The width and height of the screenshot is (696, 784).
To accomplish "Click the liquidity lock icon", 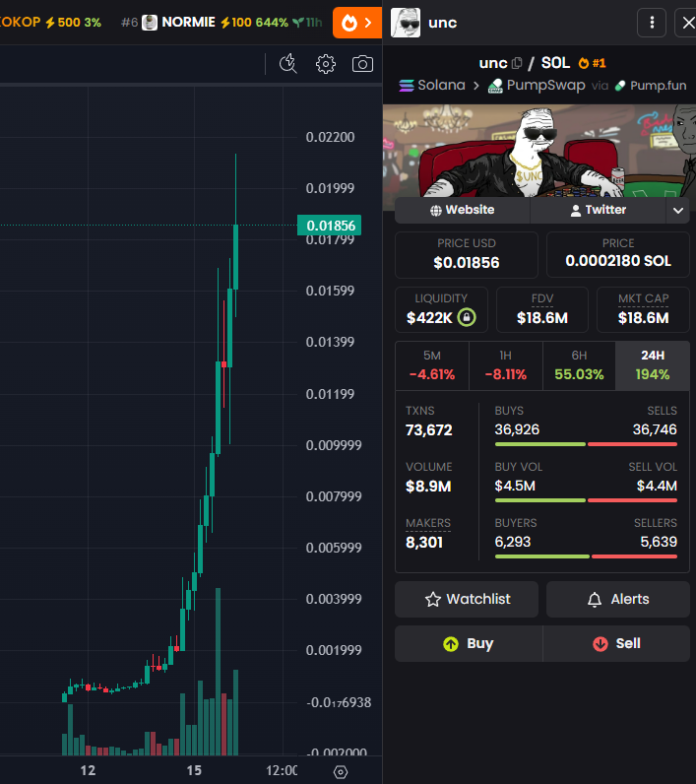I will (x=467, y=318).
